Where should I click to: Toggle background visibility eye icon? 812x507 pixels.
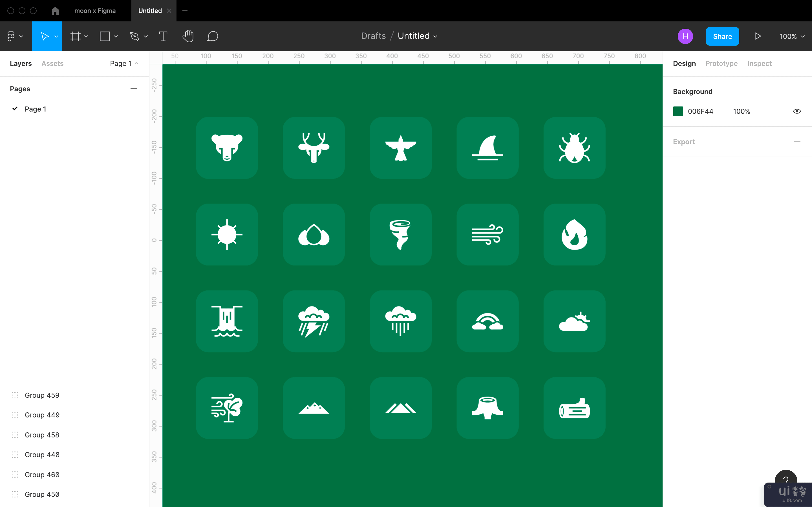[797, 111]
